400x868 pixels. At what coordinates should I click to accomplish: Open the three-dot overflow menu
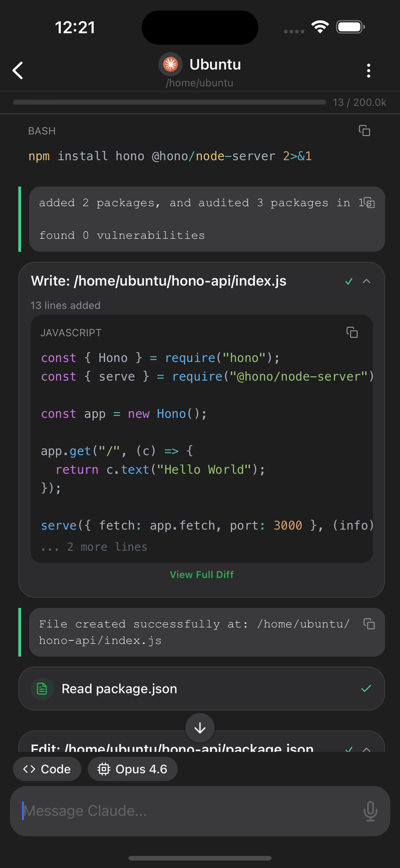click(369, 70)
